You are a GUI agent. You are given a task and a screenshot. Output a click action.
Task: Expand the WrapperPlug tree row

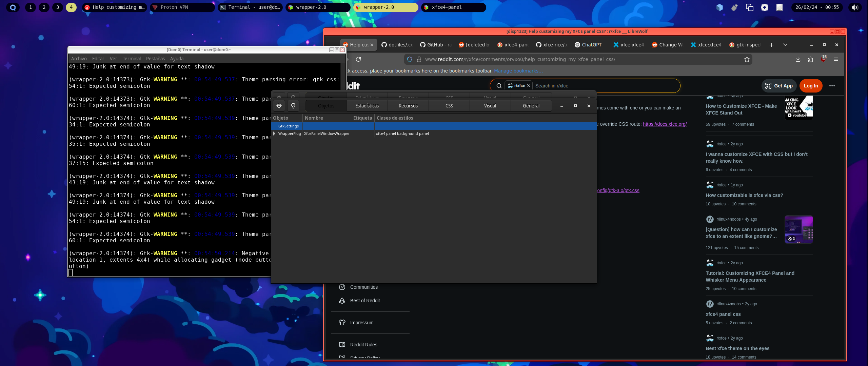274,134
